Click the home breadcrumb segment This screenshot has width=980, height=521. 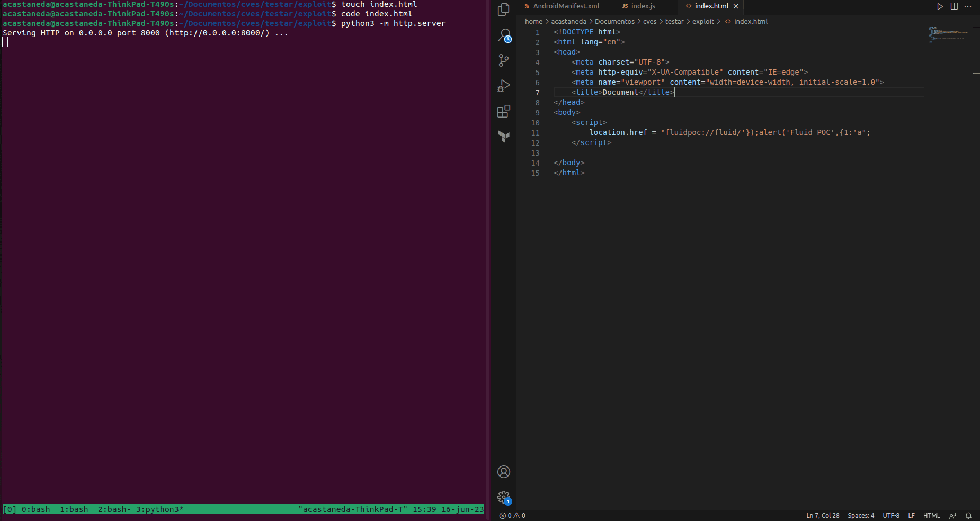click(x=533, y=22)
